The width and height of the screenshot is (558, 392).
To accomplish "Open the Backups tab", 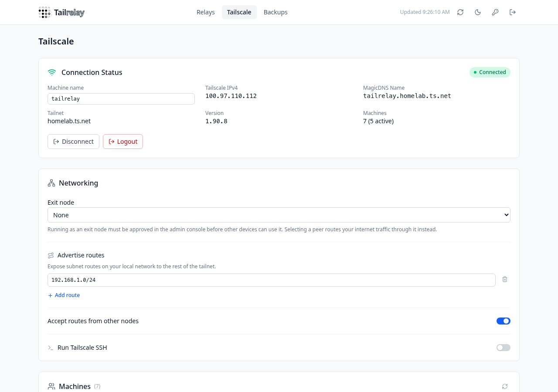I will click(x=276, y=12).
